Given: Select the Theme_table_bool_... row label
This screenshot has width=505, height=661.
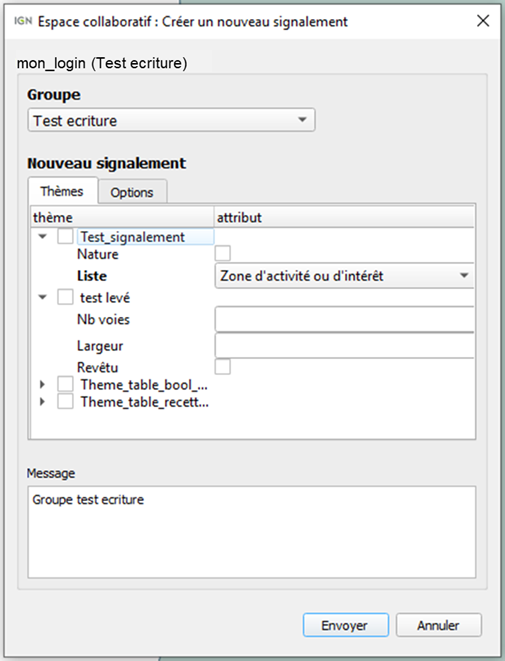Looking at the screenshot, I should coord(144,385).
